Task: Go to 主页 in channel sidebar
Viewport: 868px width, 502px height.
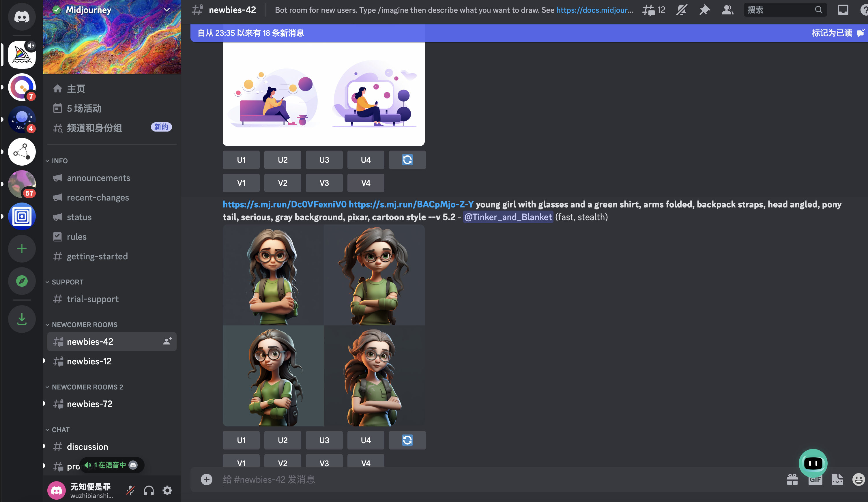Action: [x=112, y=89]
